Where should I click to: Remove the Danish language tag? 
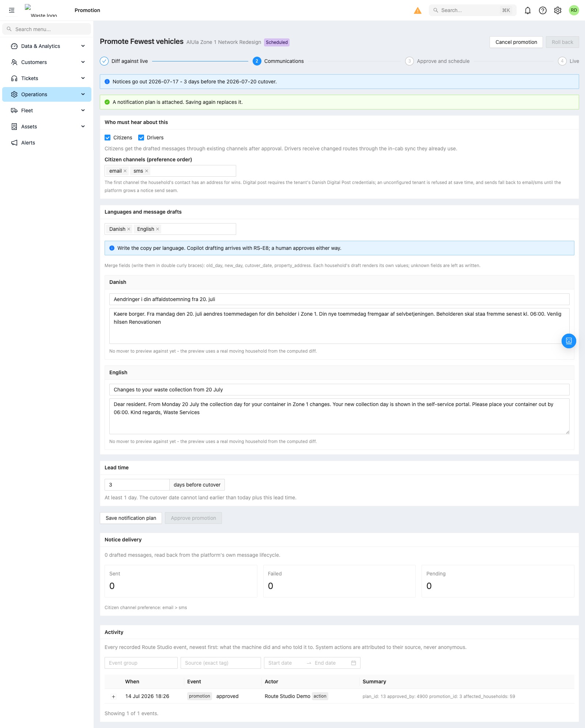pyautogui.click(x=129, y=229)
